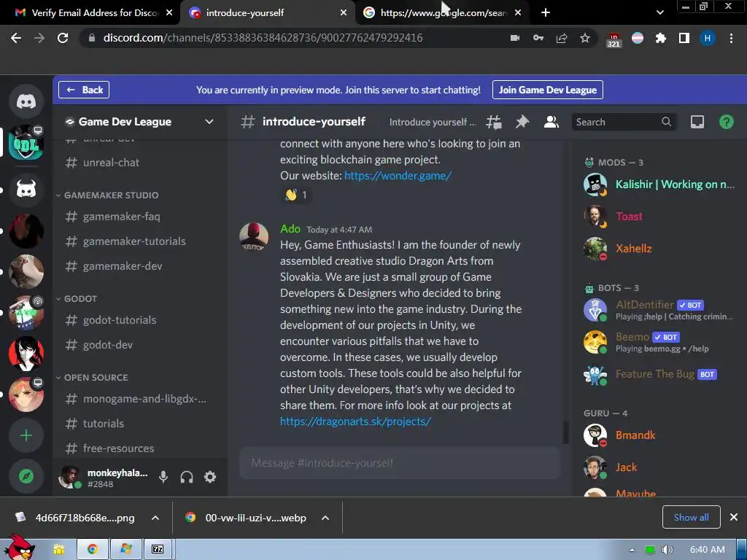Show hidden system tray icons
This screenshot has height=560, width=747.
632,550
